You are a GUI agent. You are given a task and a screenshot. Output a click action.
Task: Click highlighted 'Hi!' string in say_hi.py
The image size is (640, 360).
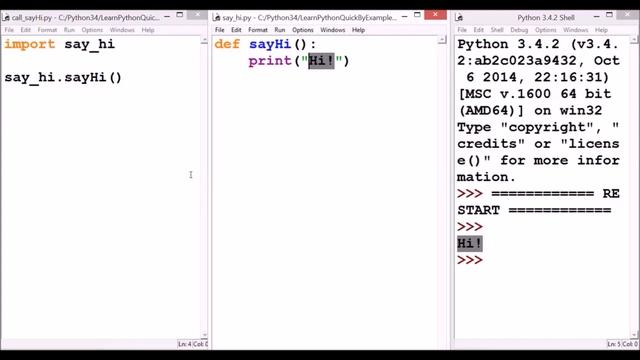pos(321,61)
